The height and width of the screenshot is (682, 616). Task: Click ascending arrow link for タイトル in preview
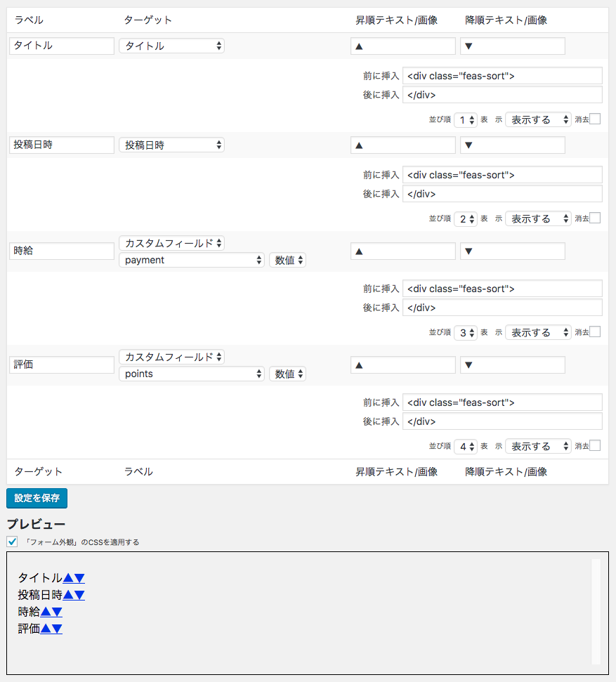pos(68,578)
